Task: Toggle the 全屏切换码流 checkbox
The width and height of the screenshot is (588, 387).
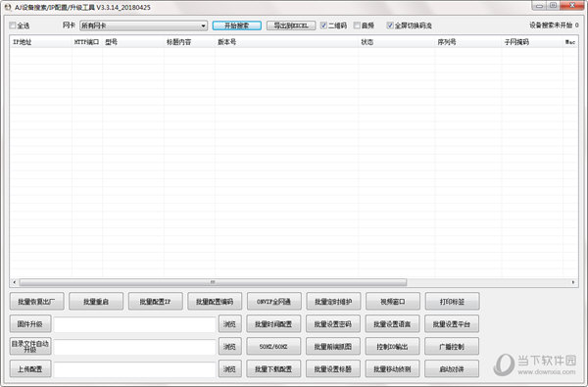Action: click(x=390, y=25)
